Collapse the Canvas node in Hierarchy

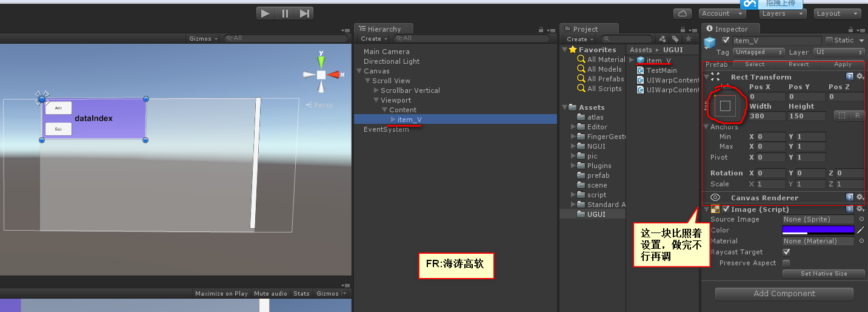click(359, 71)
